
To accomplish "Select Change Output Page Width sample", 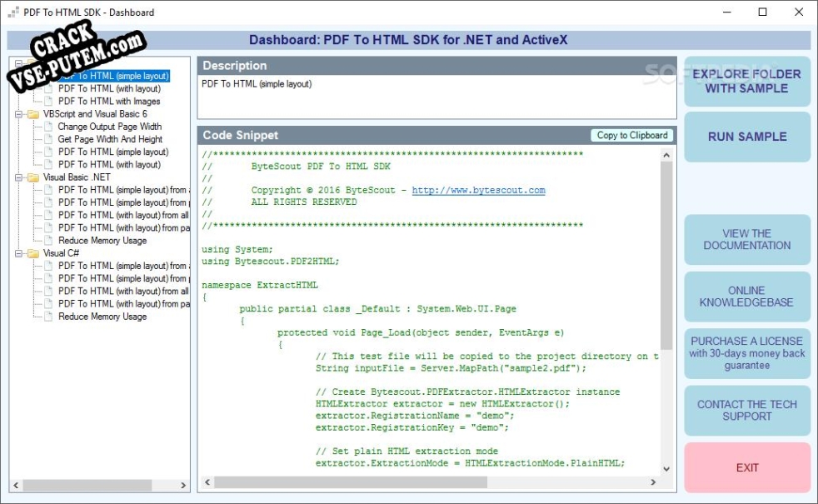I will [110, 127].
